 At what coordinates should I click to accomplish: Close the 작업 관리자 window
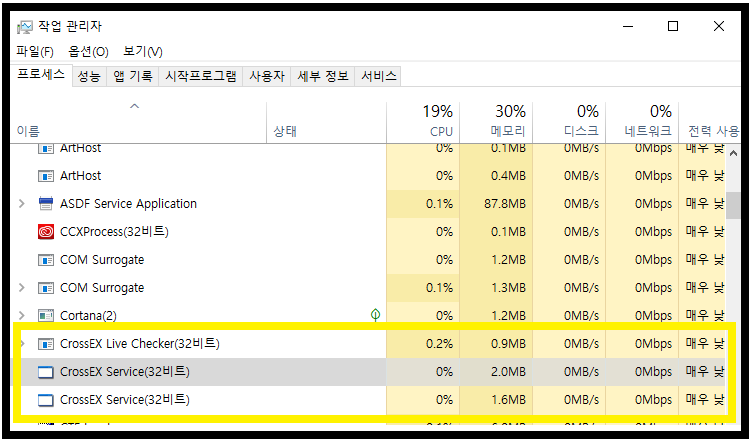pos(719,26)
